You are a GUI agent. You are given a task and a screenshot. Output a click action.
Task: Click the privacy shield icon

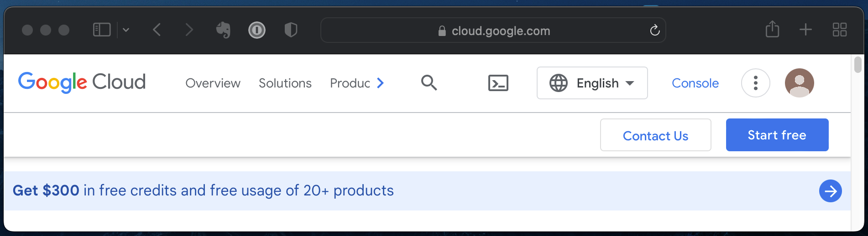click(x=291, y=30)
